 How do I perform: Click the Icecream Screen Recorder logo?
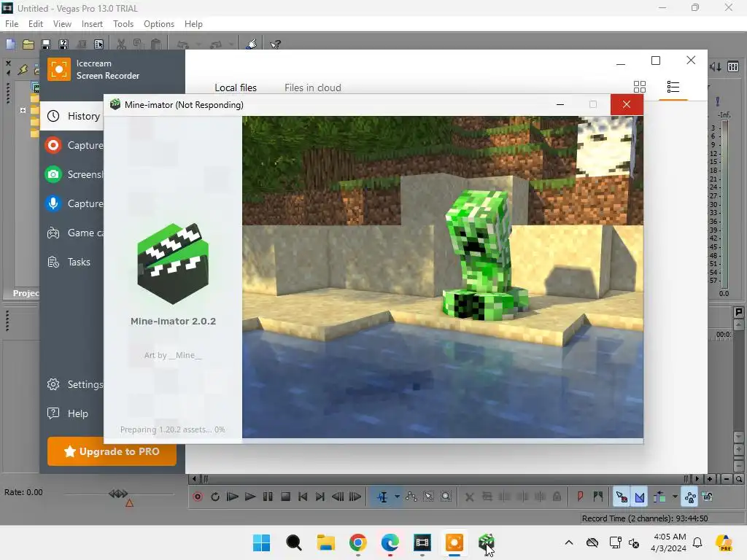(59, 69)
